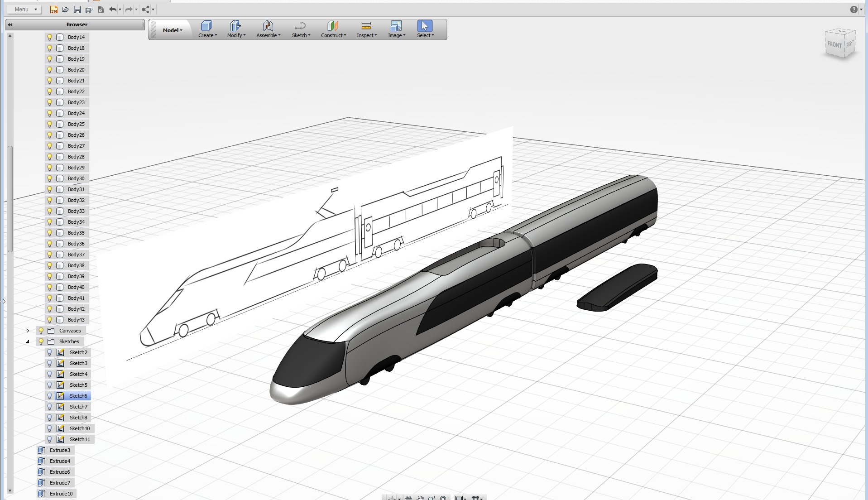Click the Save button in the top toolbar

click(77, 9)
